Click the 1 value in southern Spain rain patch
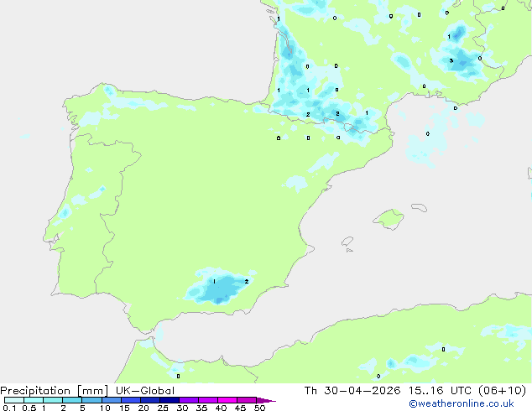This screenshot has width=532, height=411. pos(214,282)
